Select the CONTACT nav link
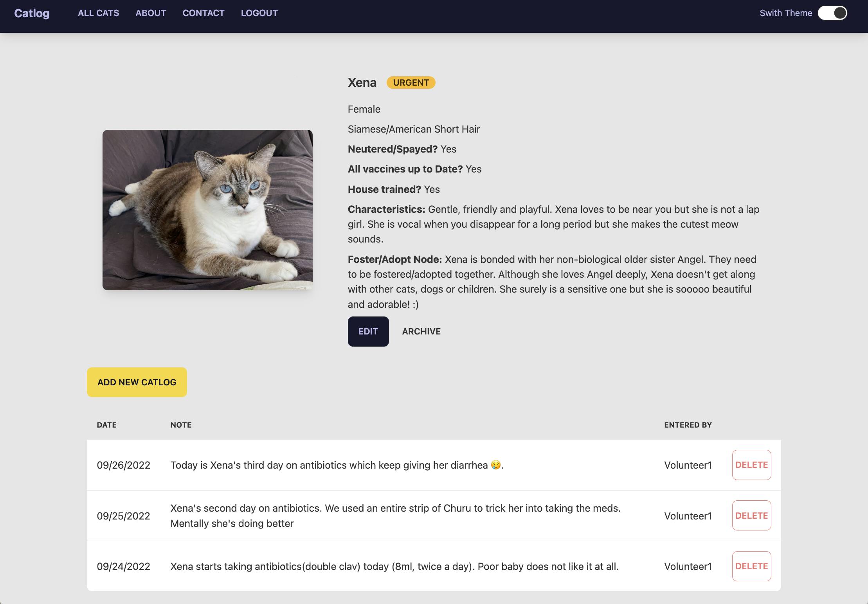868x604 pixels. pyautogui.click(x=203, y=13)
